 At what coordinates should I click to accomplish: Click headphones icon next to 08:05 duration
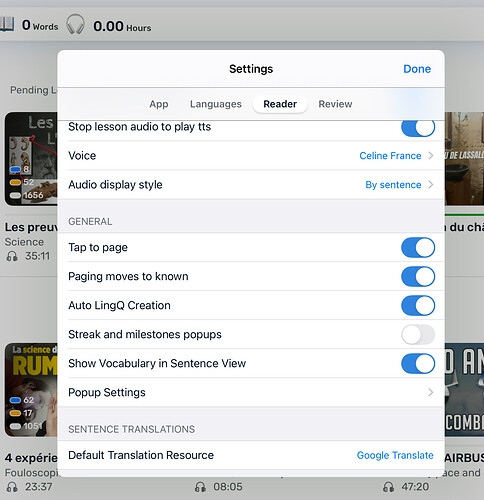pos(200,487)
